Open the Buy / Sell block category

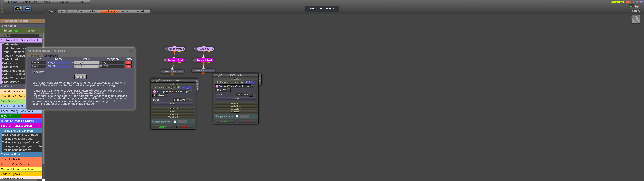(21, 116)
